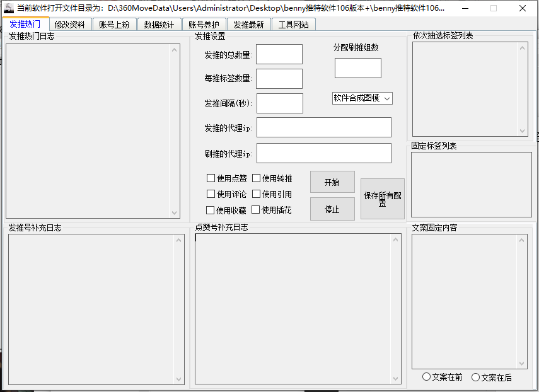Click the 停止 button
This screenshot has height=392, width=539.
[332, 209]
